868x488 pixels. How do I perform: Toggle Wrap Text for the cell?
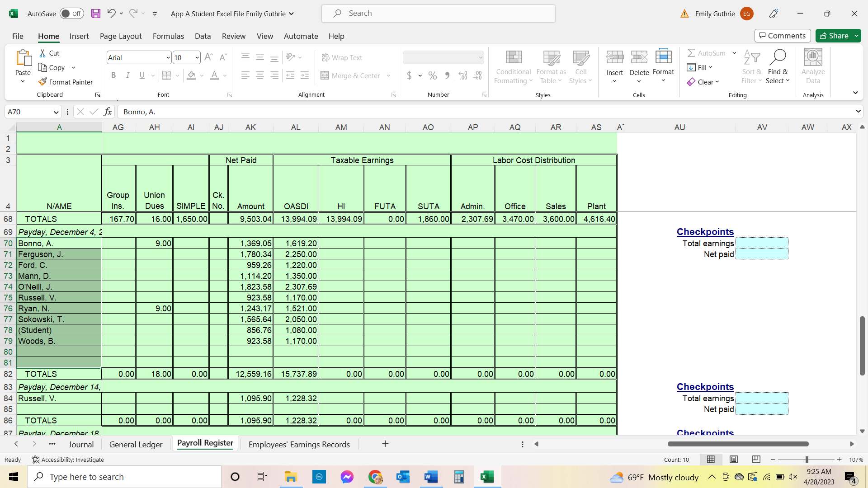342,58
